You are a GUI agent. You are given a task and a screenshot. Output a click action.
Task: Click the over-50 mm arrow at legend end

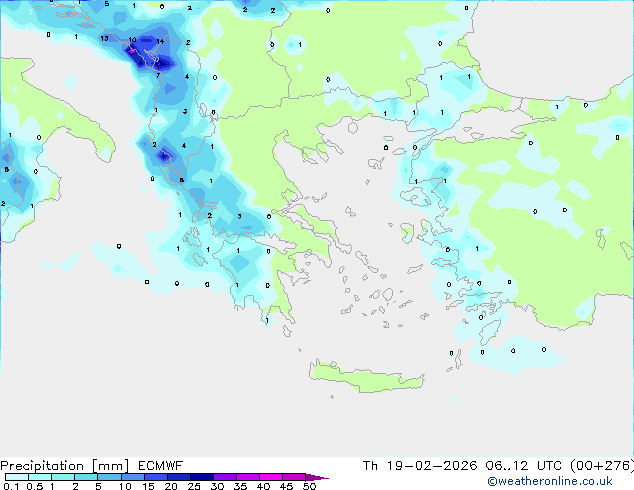(x=317, y=477)
